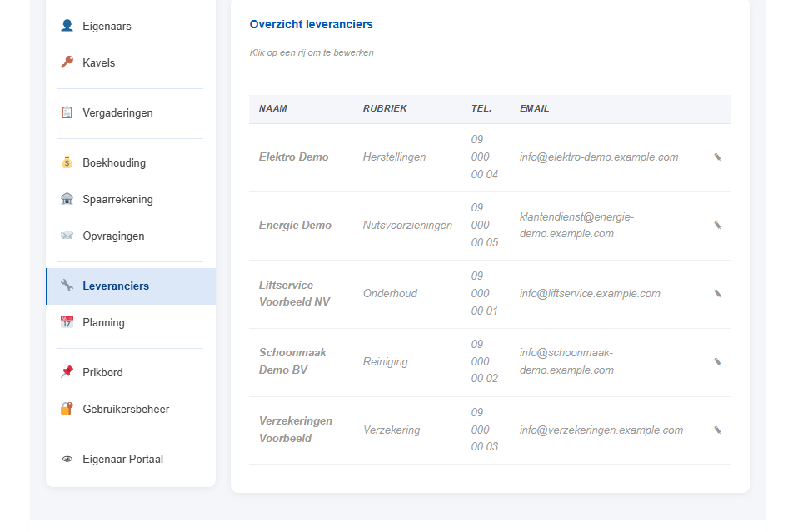Open Gebruikersbeheer
Screen dimensions: 788x532
tap(131, 409)
